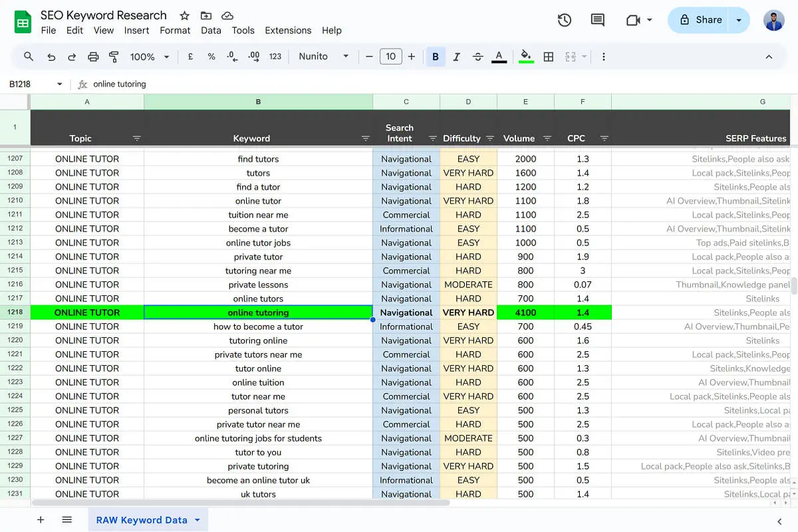Viewport: 798px width, 532px height.
Task: Apply percent format
Action: click(211, 57)
